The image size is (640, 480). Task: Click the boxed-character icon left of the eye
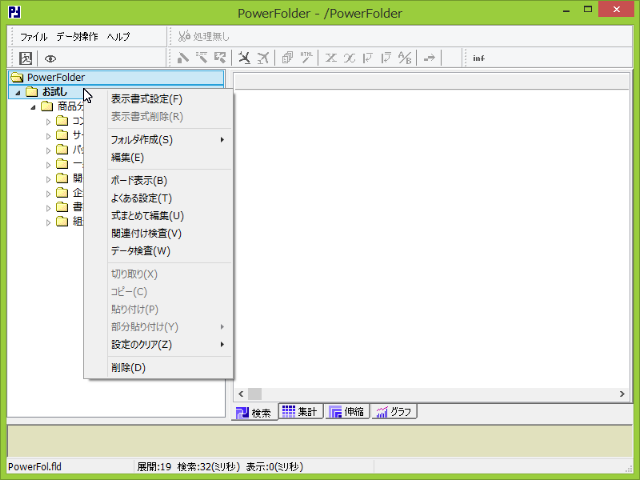25,58
